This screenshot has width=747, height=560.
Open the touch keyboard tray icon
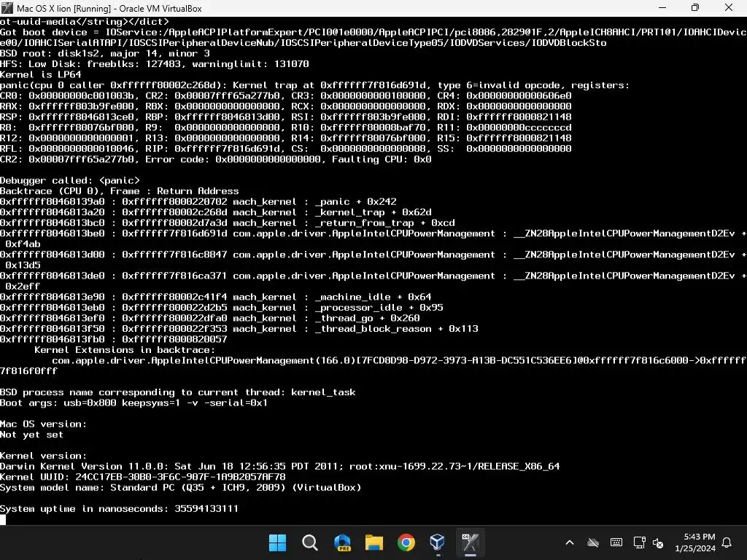pyautogui.click(x=616, y=542)
